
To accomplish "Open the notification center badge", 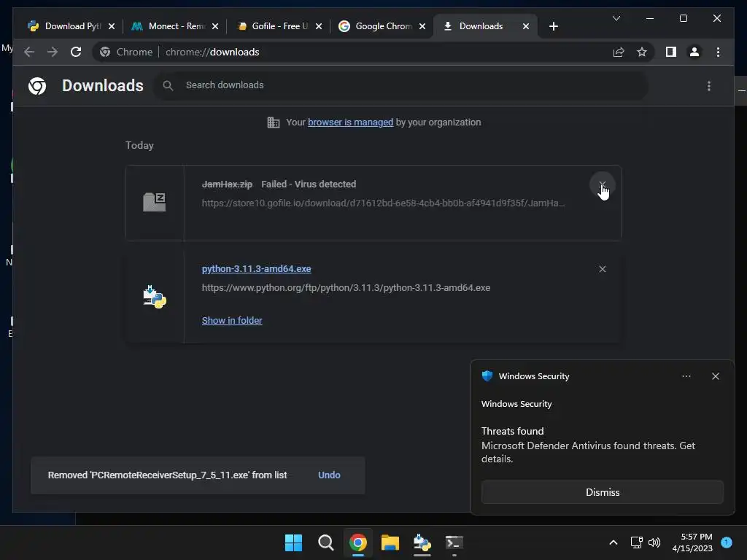I will click(727, 542).
